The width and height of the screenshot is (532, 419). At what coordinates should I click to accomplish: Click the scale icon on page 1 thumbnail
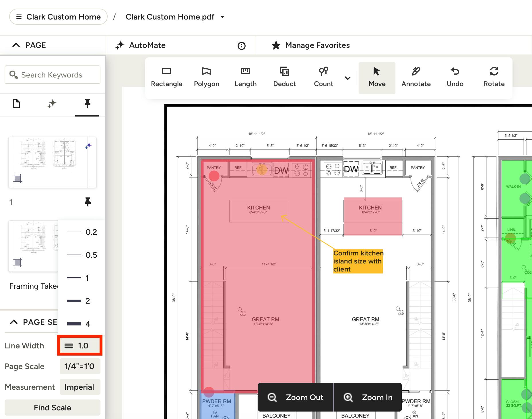coord(18,179)
